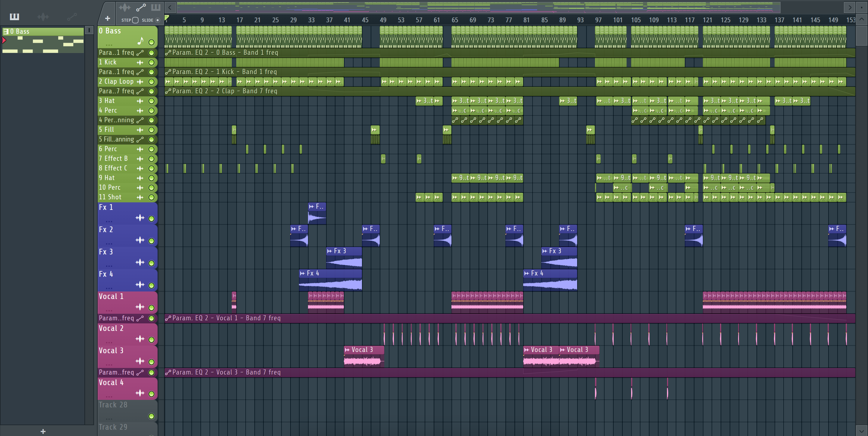Click automation icon on Para..7 freq track
The width and height of the screenshot is (868, 436).
140,91
